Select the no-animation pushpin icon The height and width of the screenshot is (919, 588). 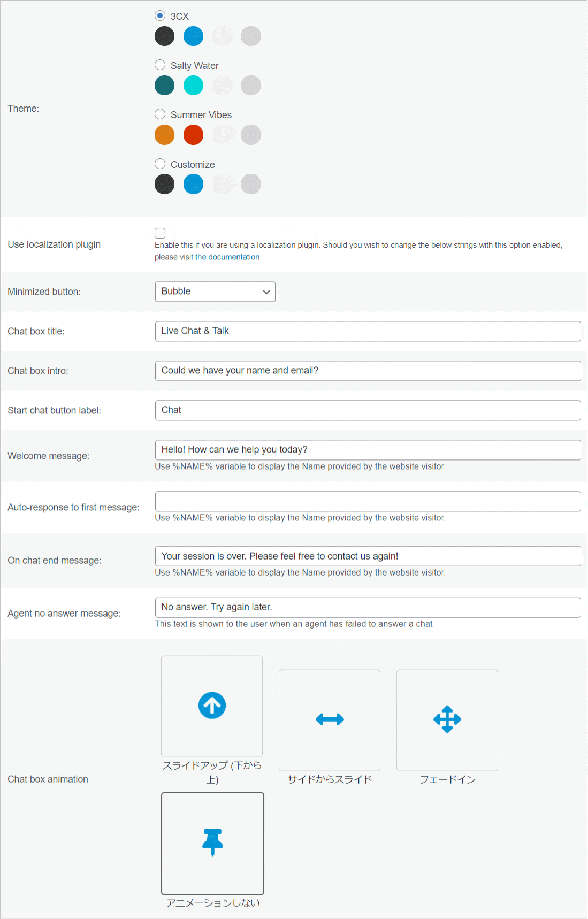[212, 843]
